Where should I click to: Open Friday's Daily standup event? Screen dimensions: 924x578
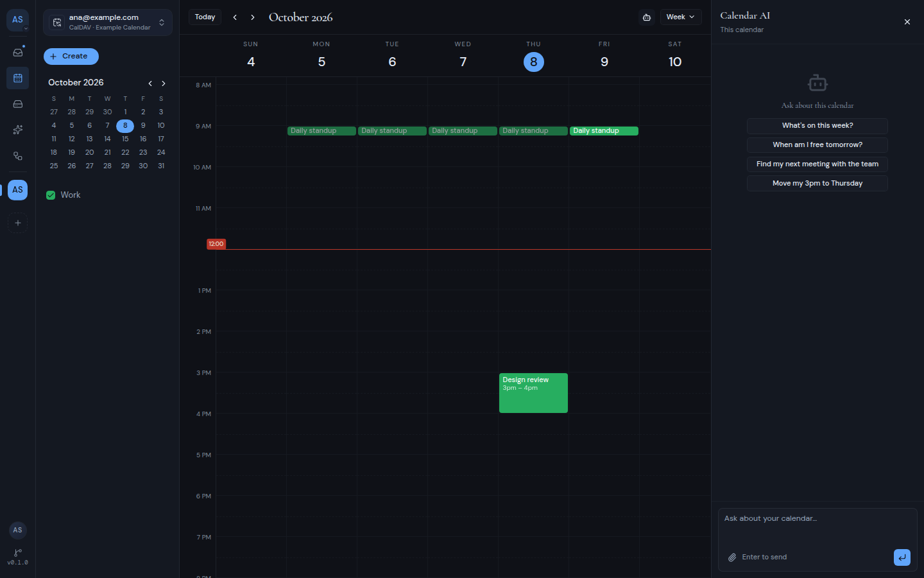click(x=604, y=131)
